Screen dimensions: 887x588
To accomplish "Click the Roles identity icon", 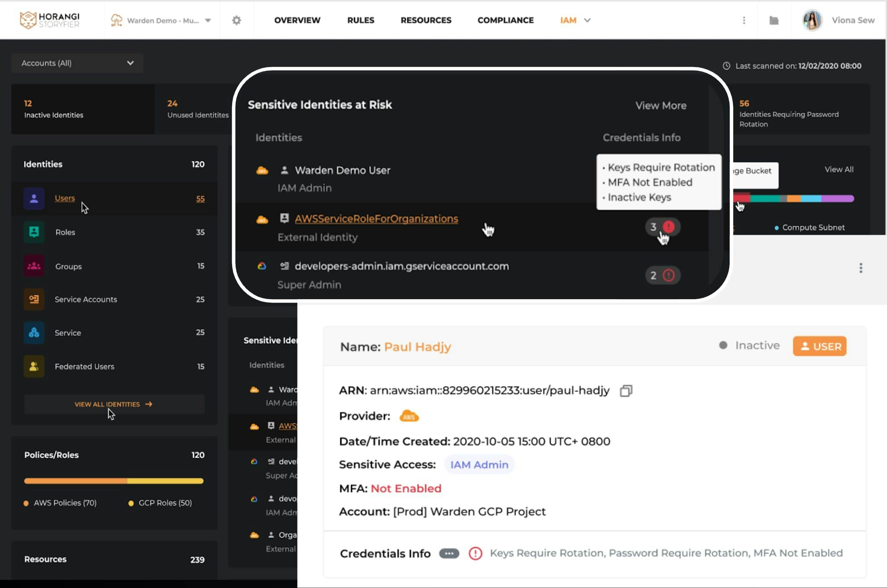I will (34, 232).
